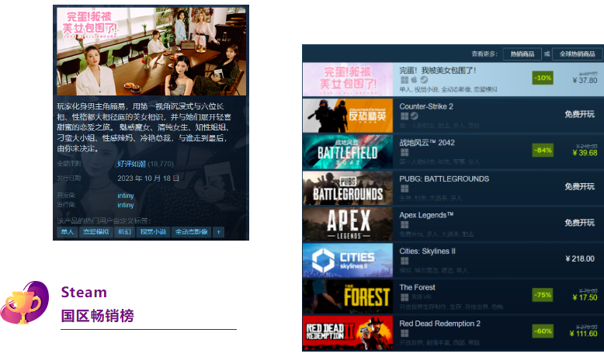Select the 完蛋! 我被美女包围了! title in list
The height and width of the screenshot is (364, 604).
pyautogui.click(x=437, y=70)
